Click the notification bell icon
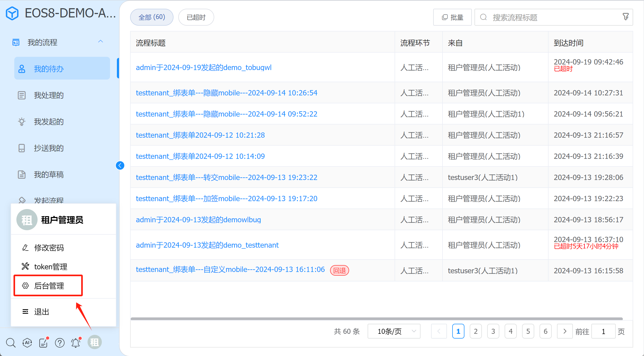 76,343
